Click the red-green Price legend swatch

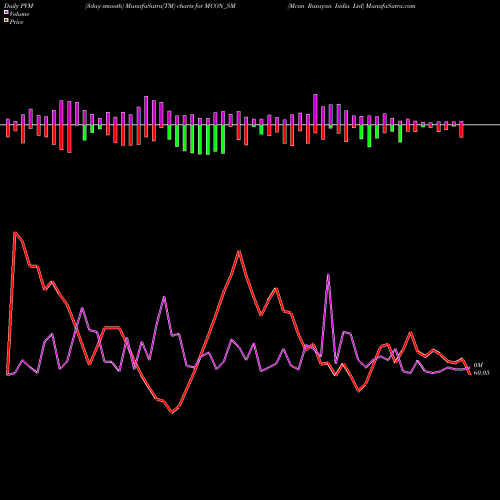(6, 20)
